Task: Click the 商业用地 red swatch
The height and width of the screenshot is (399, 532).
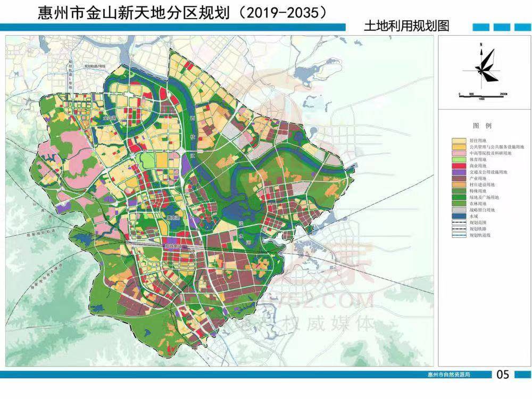Action: (x=459, y=166)
